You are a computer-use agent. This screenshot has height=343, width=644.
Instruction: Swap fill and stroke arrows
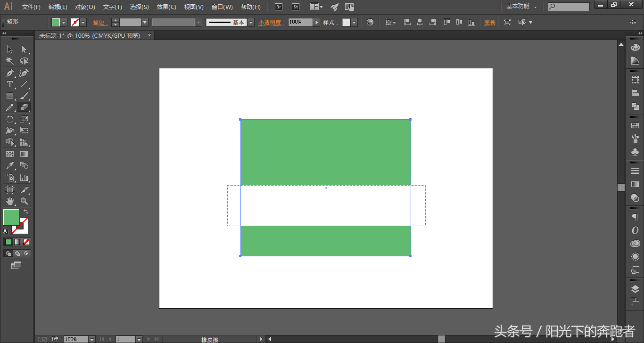pos(26,212)
